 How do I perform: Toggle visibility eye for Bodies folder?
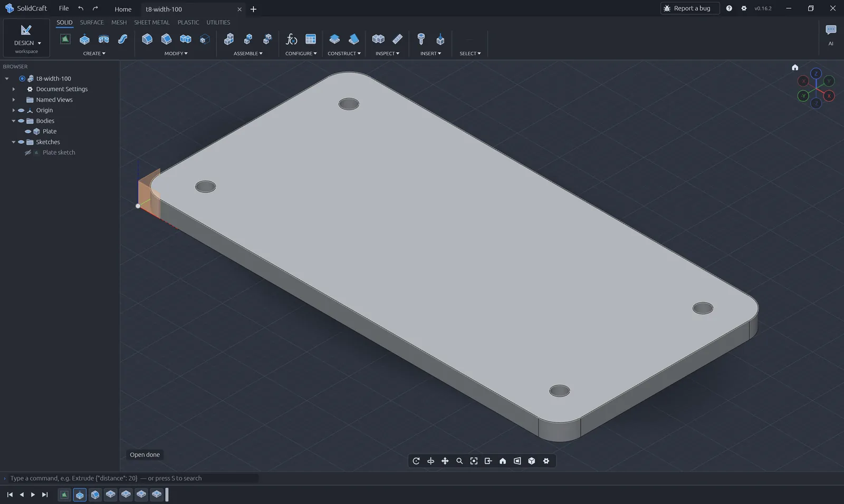21,121
